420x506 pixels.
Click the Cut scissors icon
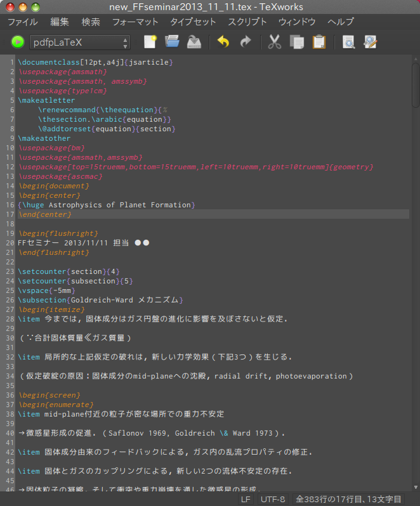[275, 42]
